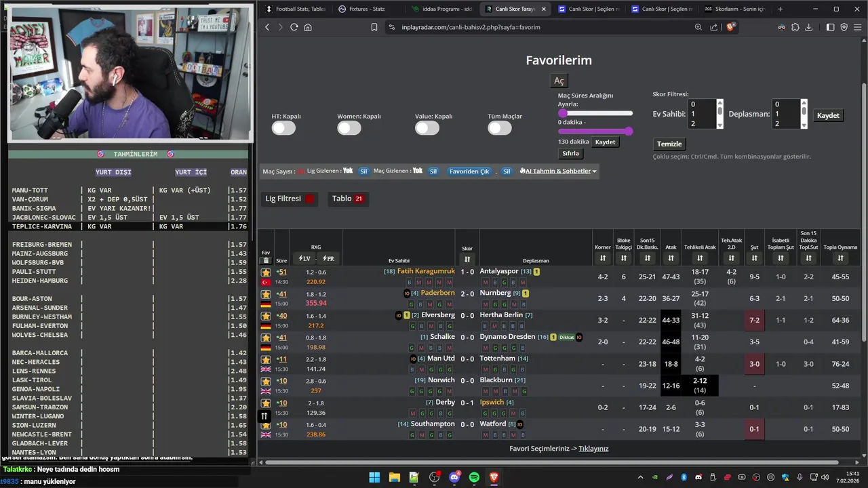Switch to Football Stats, Tables tab

(x=296, y=9)
